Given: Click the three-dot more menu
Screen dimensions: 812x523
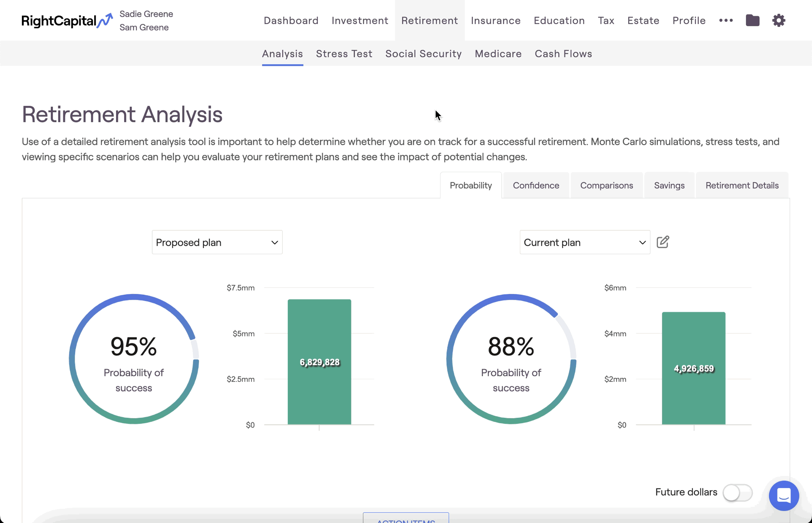Looking at the screenshot, I should pos(726,20).
